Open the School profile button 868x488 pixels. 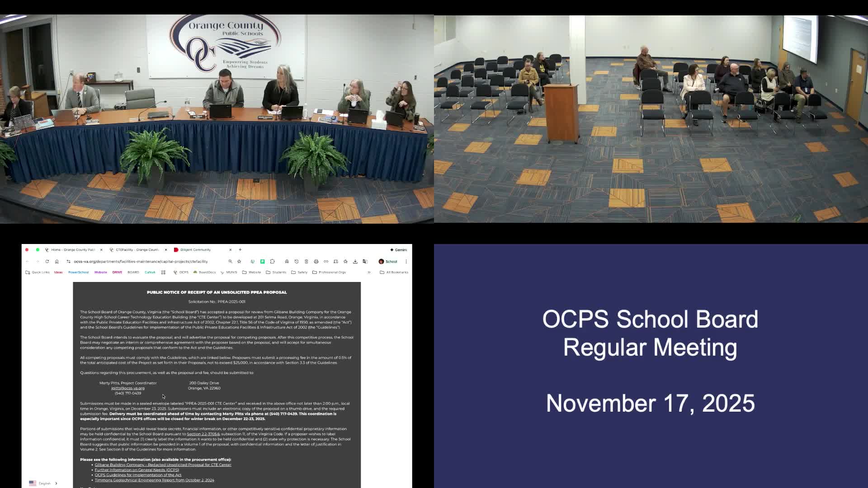(x=388, y=262)
